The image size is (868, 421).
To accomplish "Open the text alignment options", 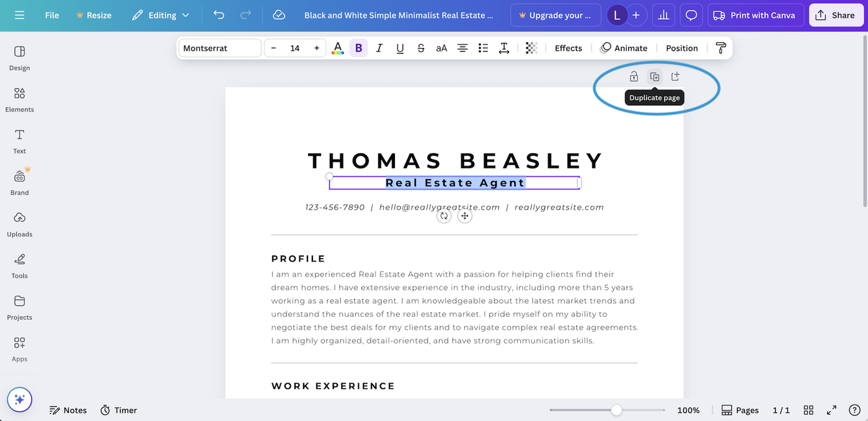I will [x=462, y=47].
